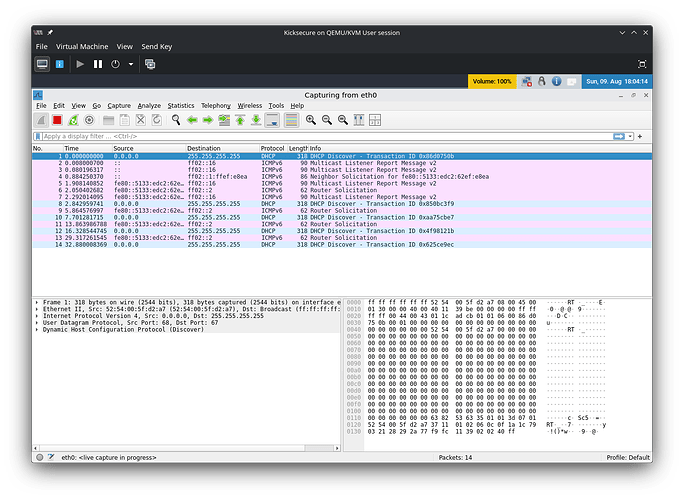This screenshot has height=500, width=684.
Task: Click blue info tray icon
Action: tap(556, 82)
